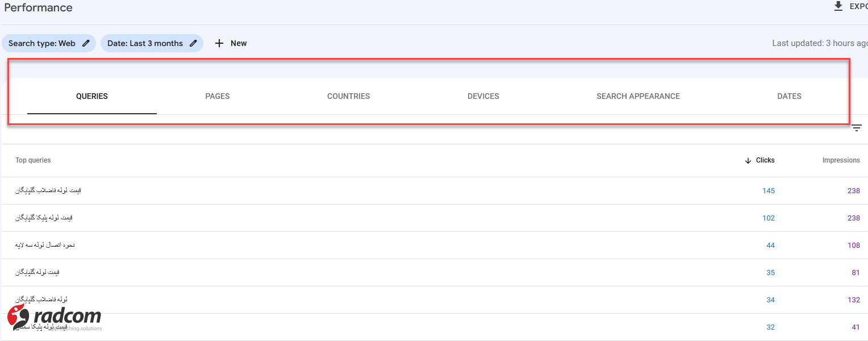
Task: Open the COUNTRIES tab
Action: coord(348,96)
